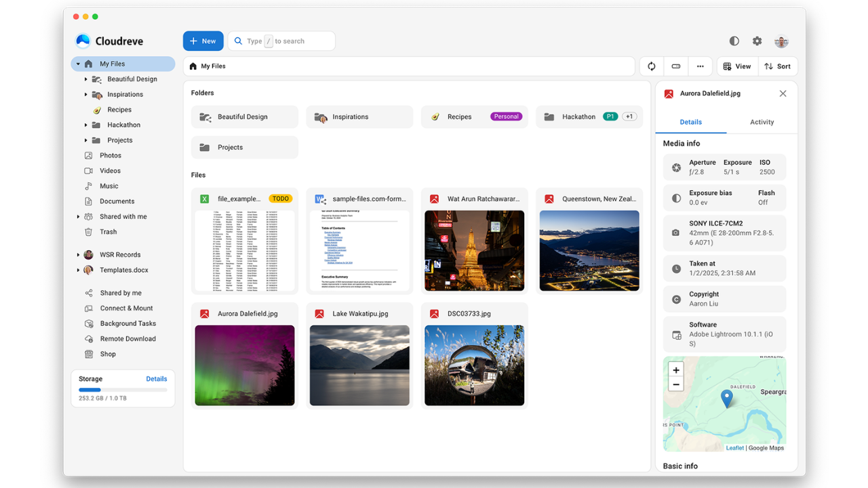Open user avatar menu
Screen dimensions: 868x488
click(x=781, y=41)
